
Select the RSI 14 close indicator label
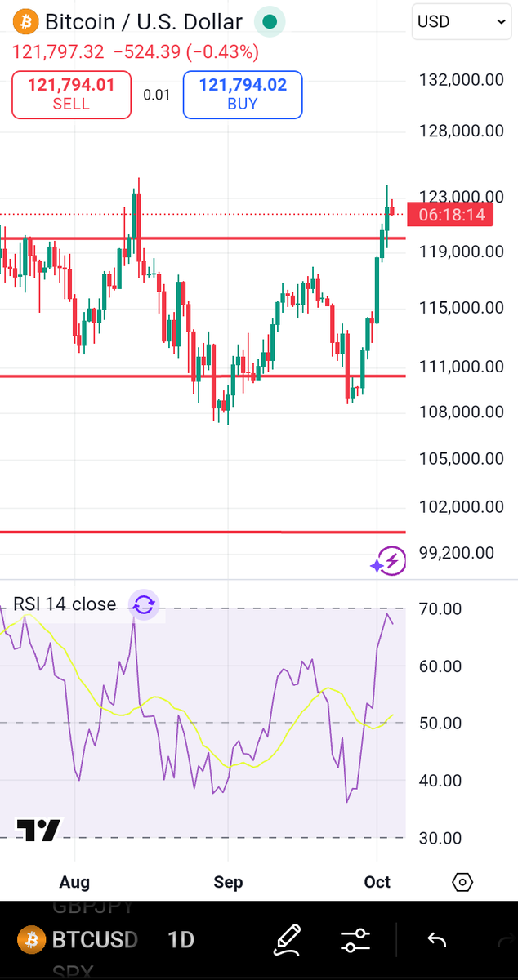[x=65, y=604]
